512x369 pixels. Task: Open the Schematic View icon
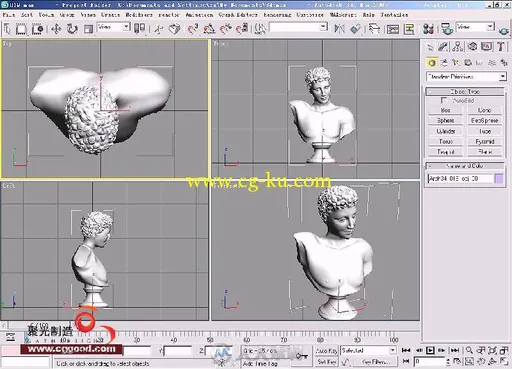coord(409,29)
